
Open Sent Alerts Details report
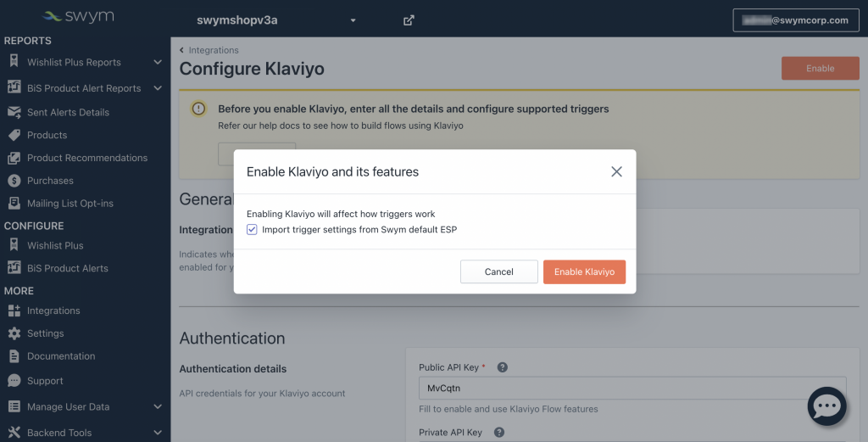click(x=68, y=113)
